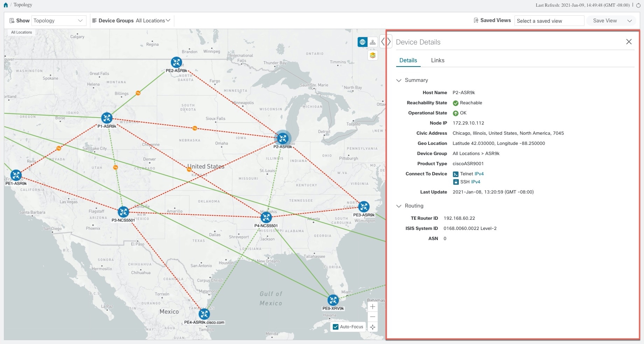This screenshot has width=644, height=344.
Task: Collapse the Summary section
Action: [x=399, y=80]
